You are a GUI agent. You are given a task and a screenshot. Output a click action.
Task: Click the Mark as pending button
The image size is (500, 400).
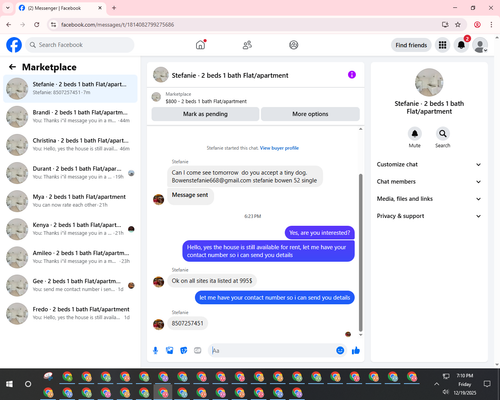click(x=205, y=114)
